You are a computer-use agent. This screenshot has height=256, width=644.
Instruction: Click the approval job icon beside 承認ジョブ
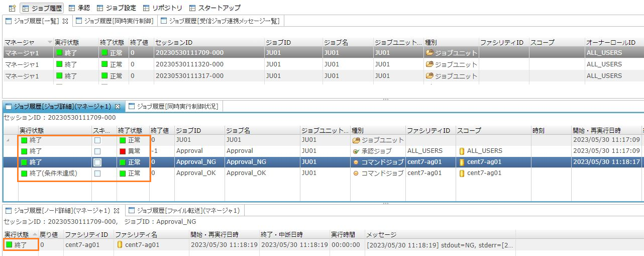click(356, 151)
